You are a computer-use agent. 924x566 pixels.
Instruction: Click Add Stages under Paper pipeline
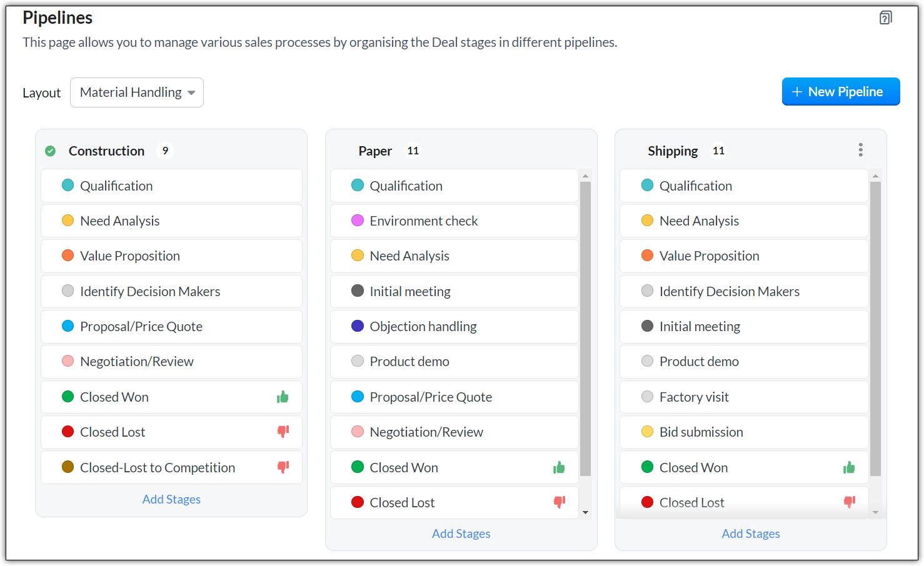[461, 534]
